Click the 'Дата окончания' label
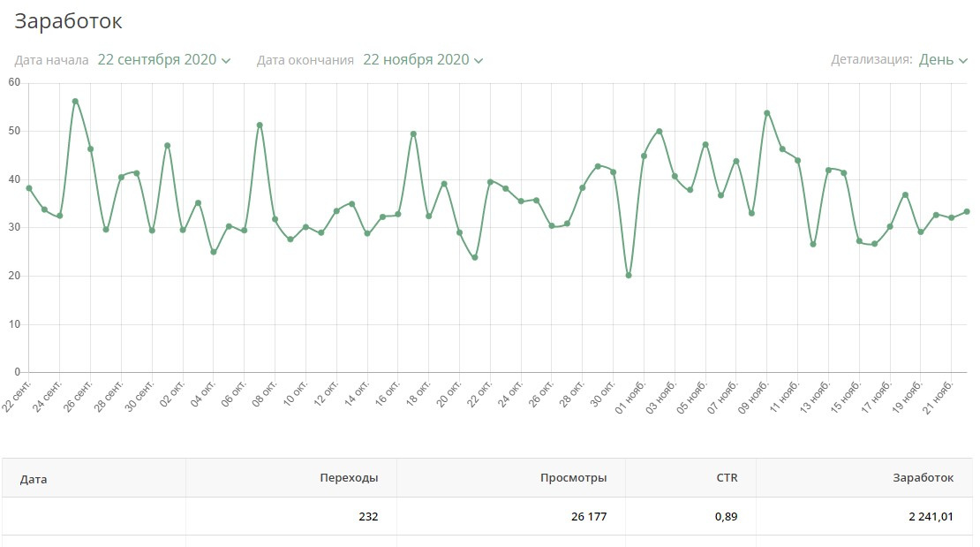This screenshot has width=980, height=547. [305, 61]
